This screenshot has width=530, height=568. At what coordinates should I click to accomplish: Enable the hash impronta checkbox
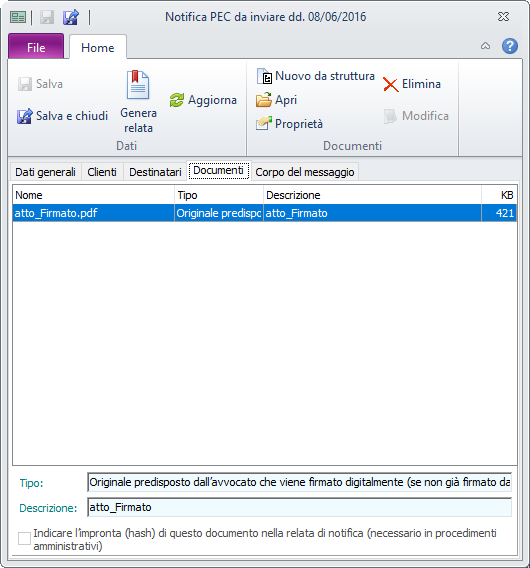[24, 538]
